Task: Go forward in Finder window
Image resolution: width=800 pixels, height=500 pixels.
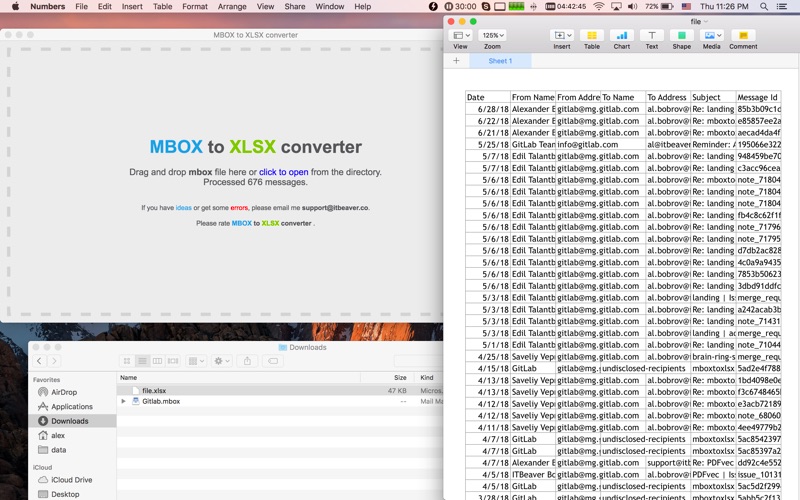Action: [54, 361]
